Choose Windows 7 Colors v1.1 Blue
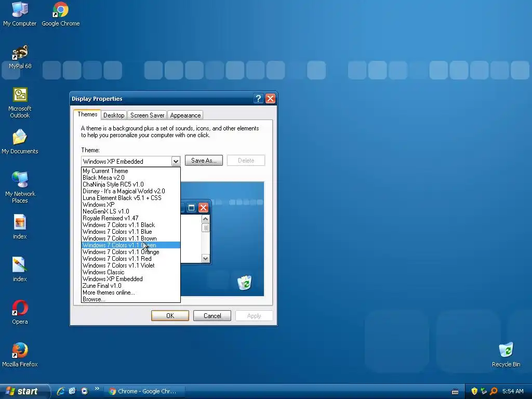The image size is (532, 399). (130, 232)
